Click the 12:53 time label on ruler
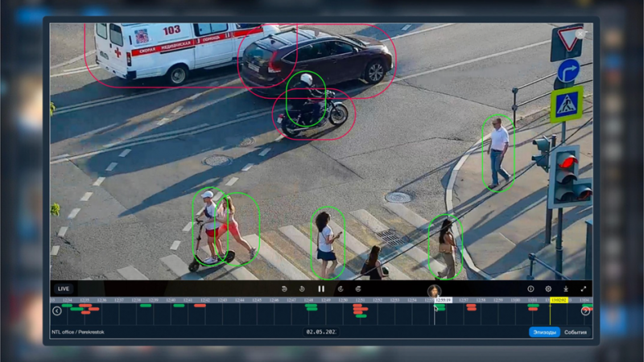644x362 pixels. pos(394,300)
